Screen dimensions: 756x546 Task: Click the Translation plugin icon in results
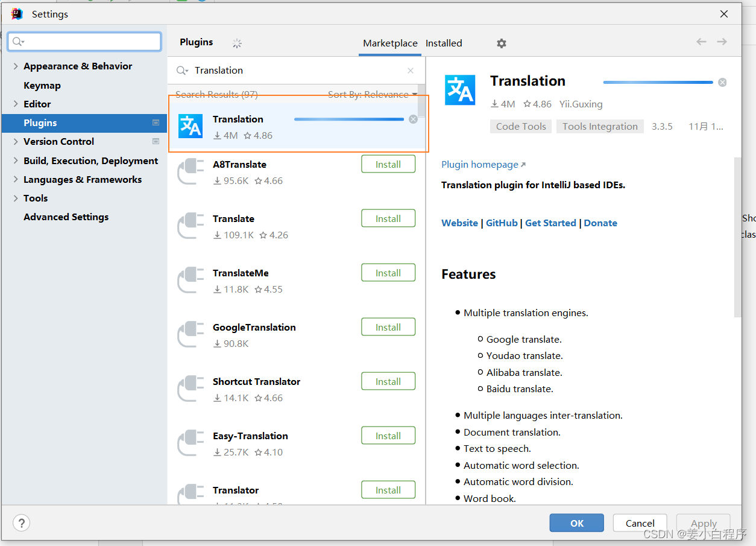[x=191, y=126]
